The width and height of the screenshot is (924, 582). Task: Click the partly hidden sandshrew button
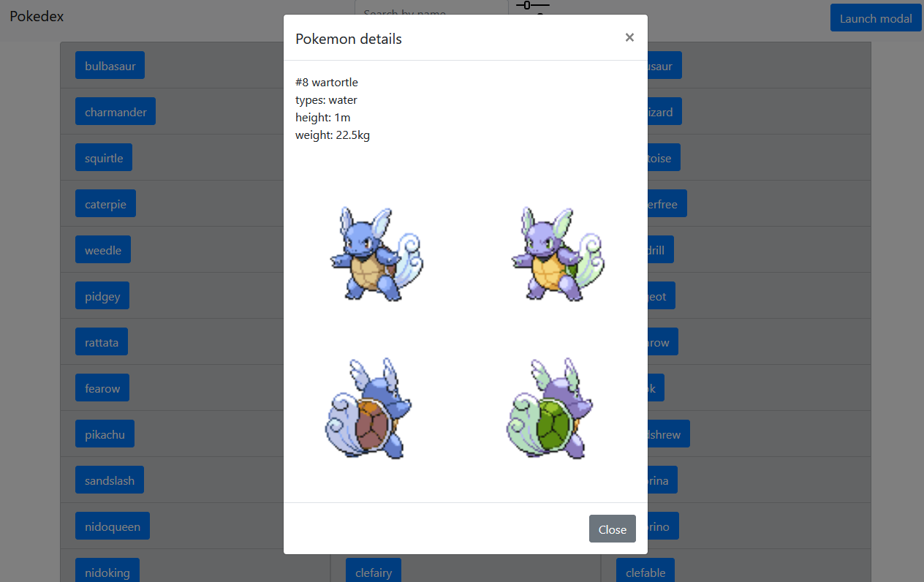(x=669, y=434)
